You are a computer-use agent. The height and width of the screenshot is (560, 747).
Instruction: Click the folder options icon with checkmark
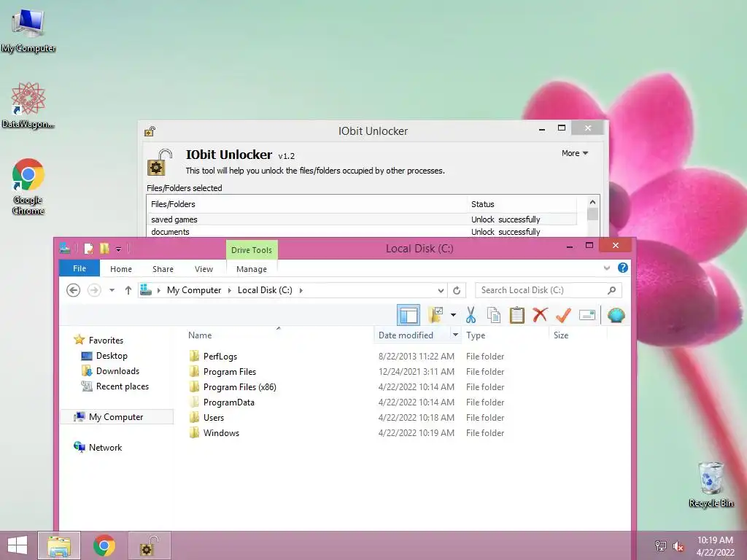436,315
